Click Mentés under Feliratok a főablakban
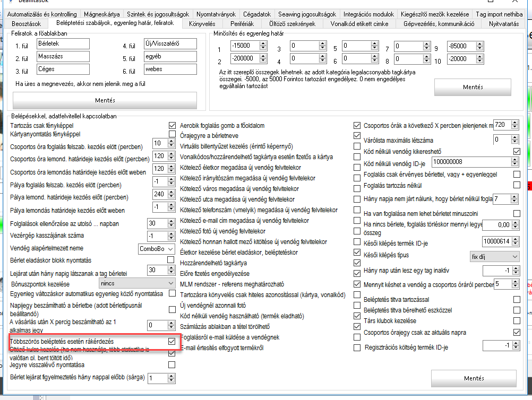 click(x=105, y=100)
